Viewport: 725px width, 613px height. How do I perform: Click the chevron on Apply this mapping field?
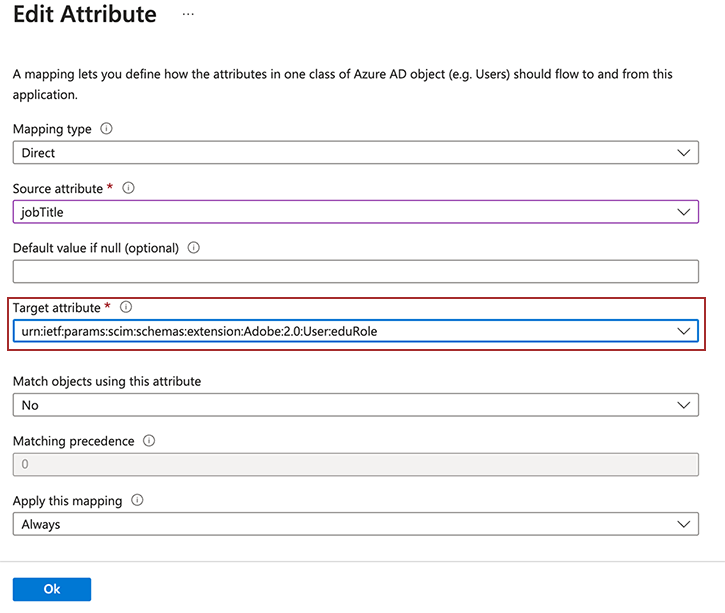coord(684,524)
